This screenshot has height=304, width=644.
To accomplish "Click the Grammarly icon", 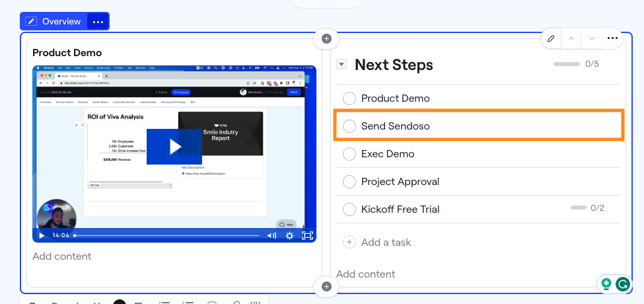I will pyautogui.click(x=623, y=284).
